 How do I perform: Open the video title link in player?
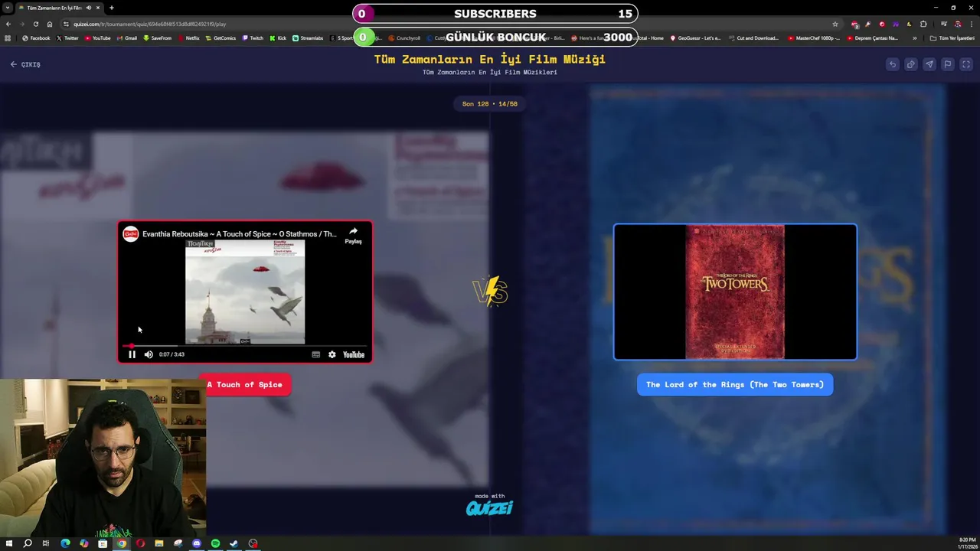[239, 234]
